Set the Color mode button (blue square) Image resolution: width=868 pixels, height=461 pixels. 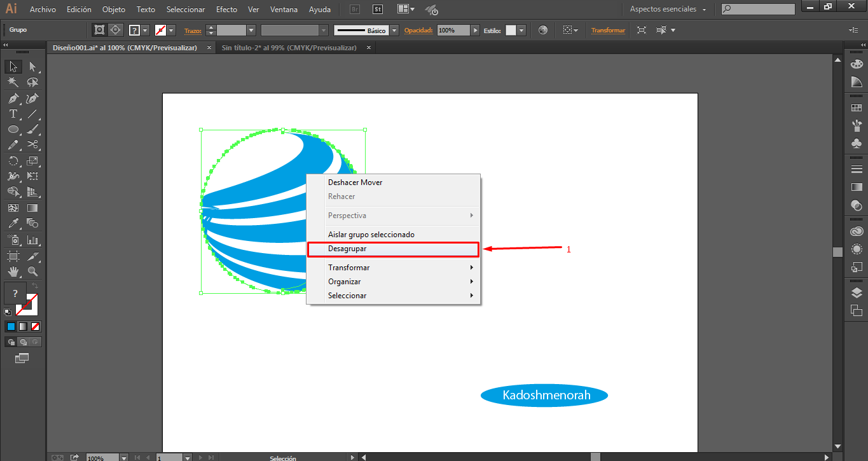pyautogui.click(x=11, y=326)
